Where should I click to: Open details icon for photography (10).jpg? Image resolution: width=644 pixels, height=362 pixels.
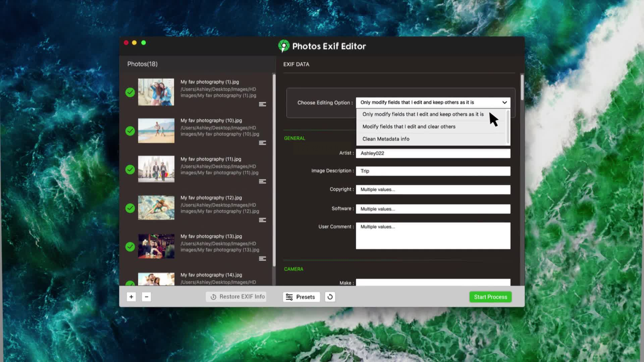point(262,143)
